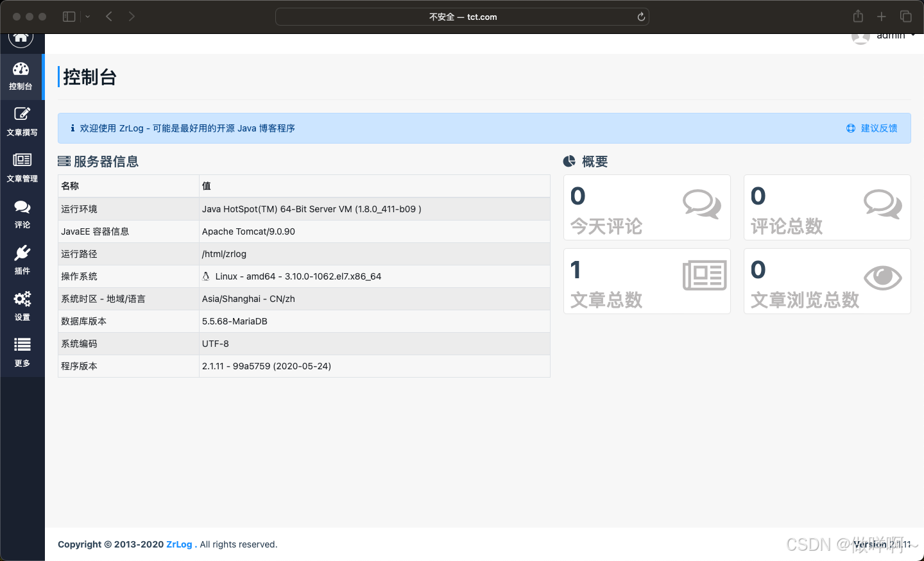
Task: Click the Linux - amd64 kernel value
Action: click(x=298, y=276)
